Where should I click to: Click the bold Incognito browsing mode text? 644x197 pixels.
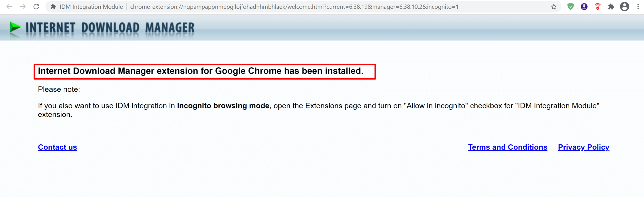click(x=223, y=106)
